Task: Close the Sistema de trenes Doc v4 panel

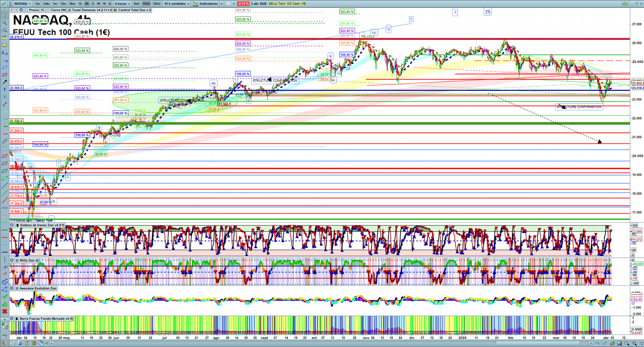Action: click(12, 225)
